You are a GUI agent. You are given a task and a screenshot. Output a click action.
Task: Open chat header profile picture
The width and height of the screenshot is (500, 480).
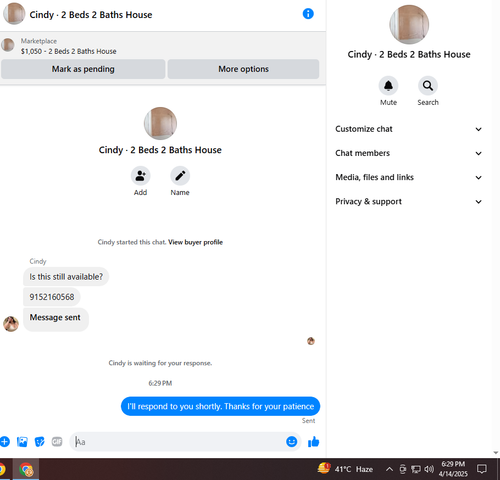click(14, 14)
